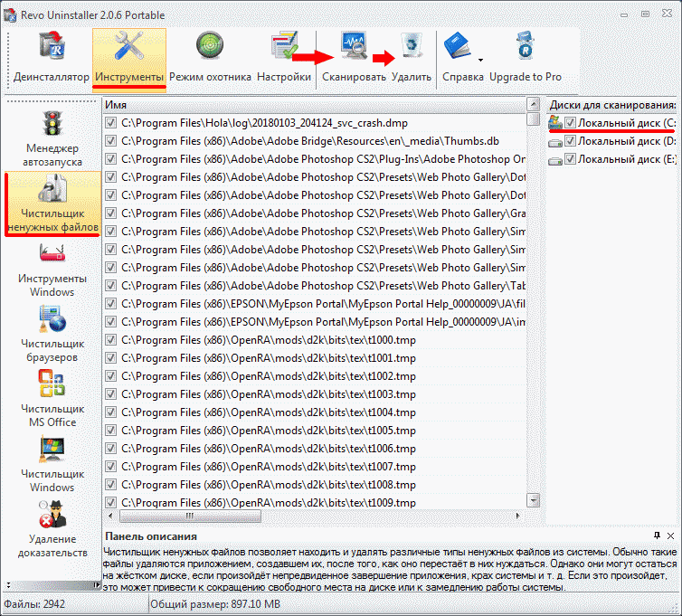682x616 pixels.
Task: Select Чистильщик MS Office tool
Action: point(52,399)
